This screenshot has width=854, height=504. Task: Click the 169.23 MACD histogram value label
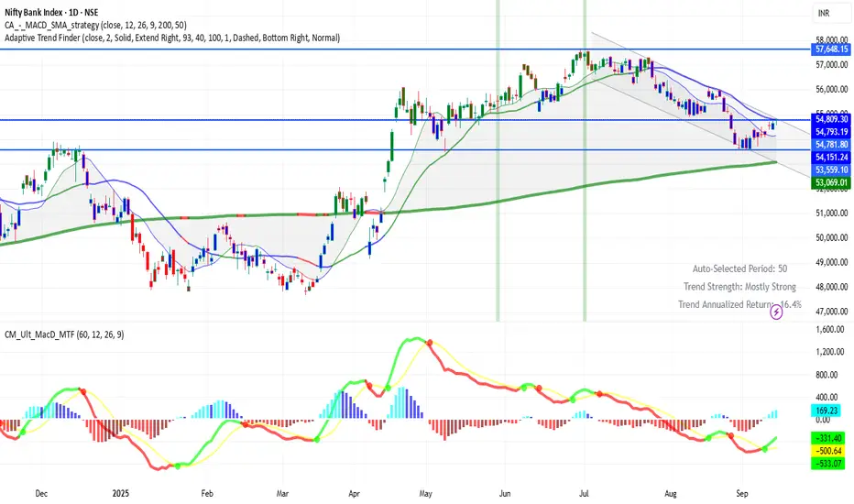(x=827, y=410)
